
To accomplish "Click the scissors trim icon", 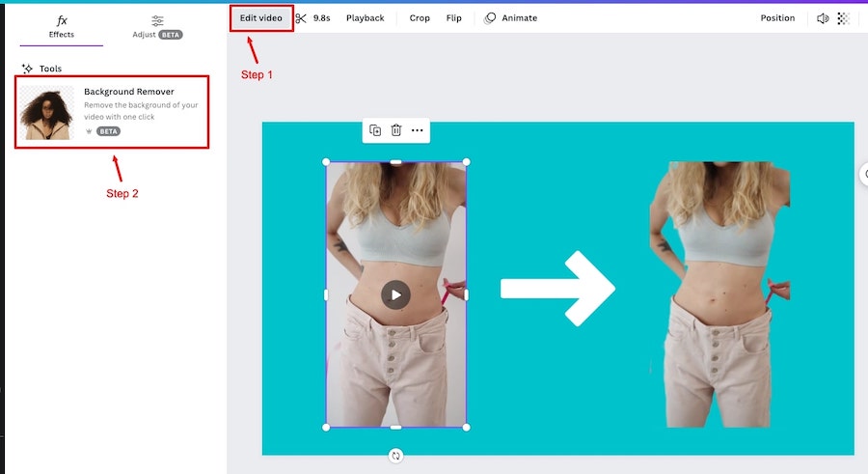I will 301,18.
